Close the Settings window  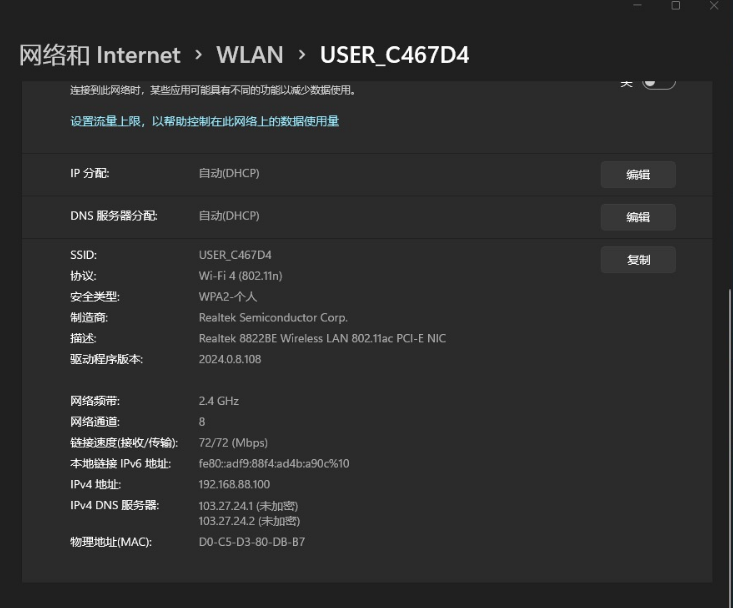coord(714,6)
